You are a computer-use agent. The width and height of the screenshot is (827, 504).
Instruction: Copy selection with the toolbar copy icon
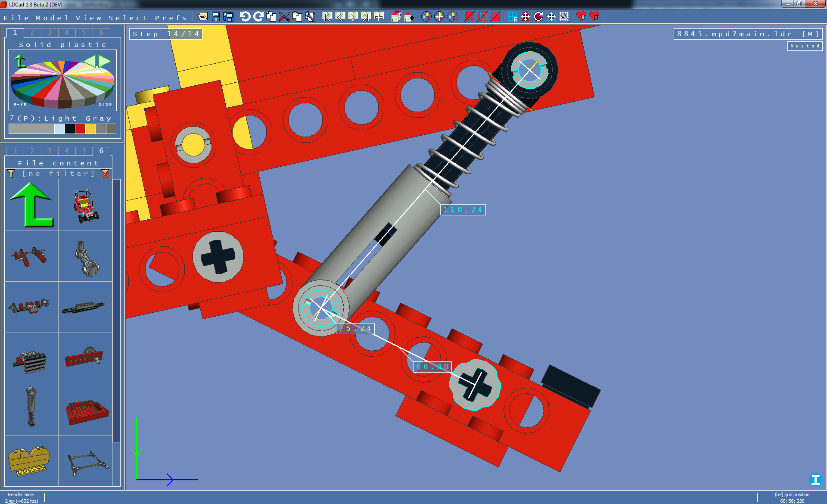pos(271,17)
